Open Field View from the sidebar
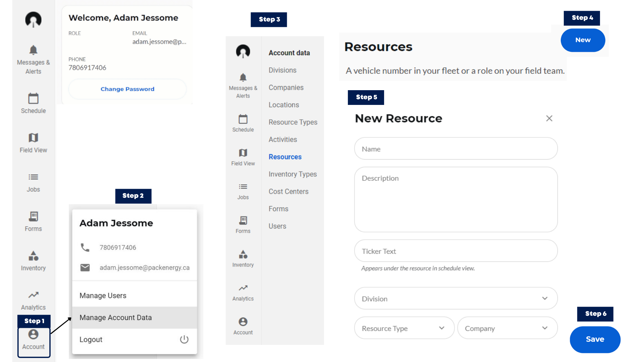Image resolution: width=644 pixels, height=362 pixels. pos(33,141)
